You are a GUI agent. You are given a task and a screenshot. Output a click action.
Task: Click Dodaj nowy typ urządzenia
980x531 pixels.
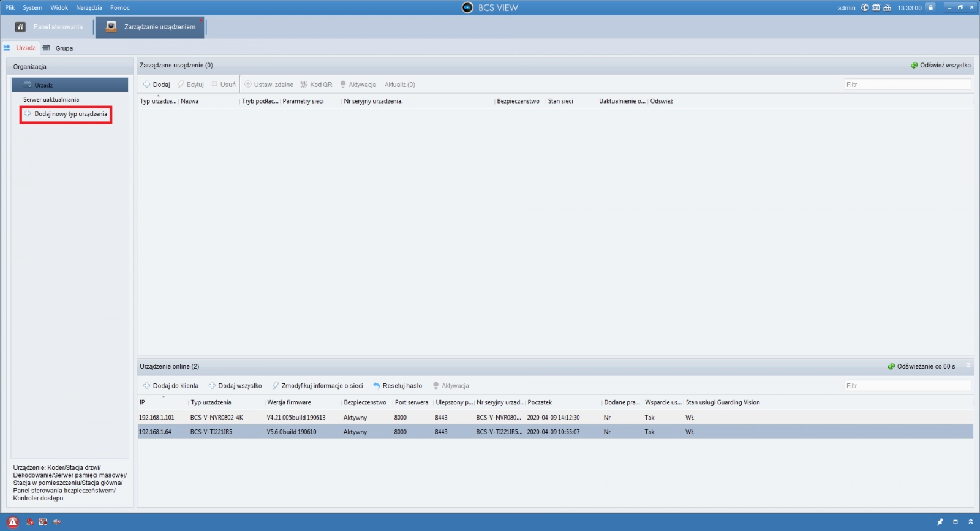coord(66,114)
